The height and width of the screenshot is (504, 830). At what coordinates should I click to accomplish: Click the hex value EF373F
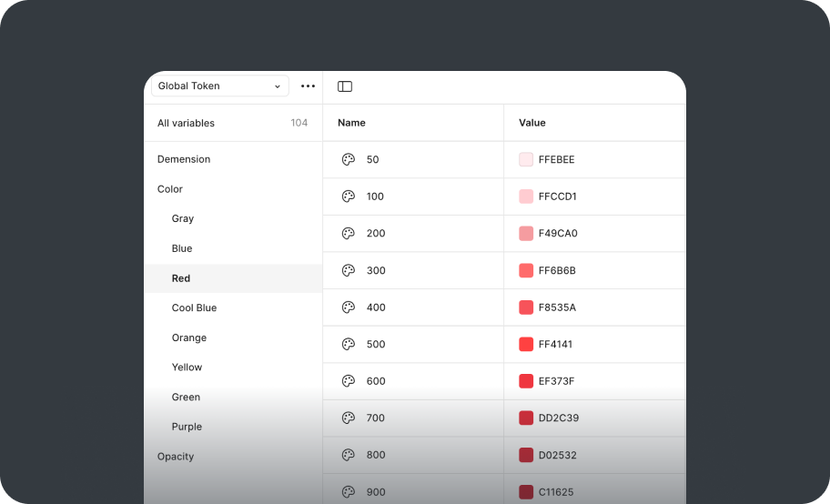556,380
